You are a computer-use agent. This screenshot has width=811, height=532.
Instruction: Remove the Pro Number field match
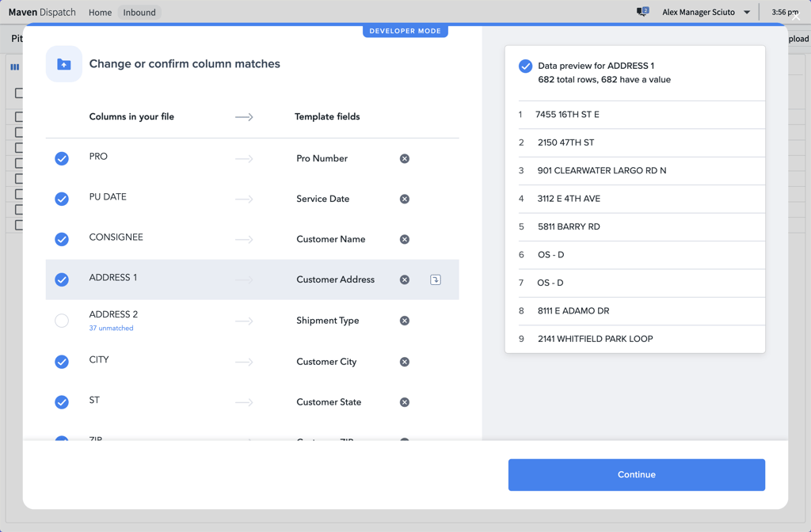click(405, 158)
